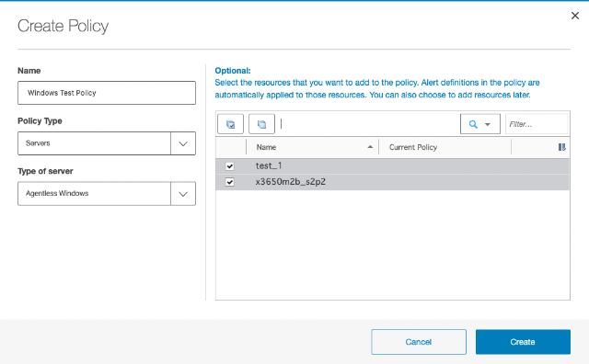Click the Create button
Screen dimensions: 589x364
tap(523, 342)
